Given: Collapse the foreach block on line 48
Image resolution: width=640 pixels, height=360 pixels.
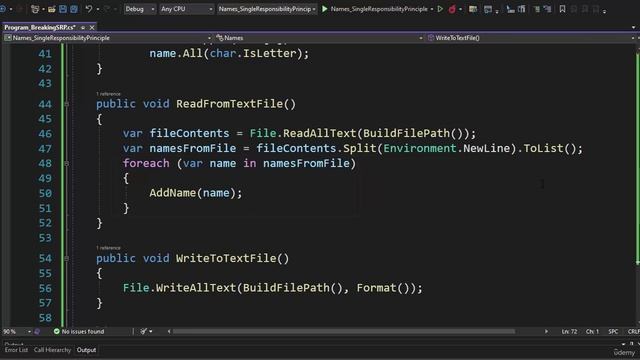Looking at the screenshot, I should (x=67, y=164).
